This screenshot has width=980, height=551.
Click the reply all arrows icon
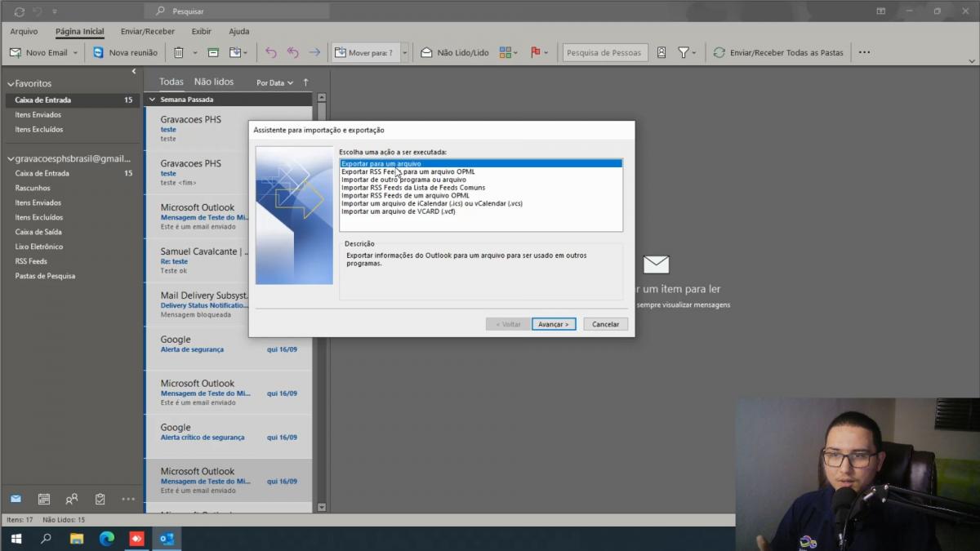tap(292, 52)
